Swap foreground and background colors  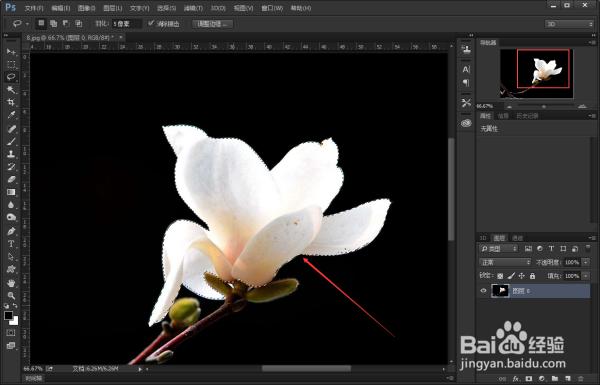pyautogui.click(x=15, y=306)
